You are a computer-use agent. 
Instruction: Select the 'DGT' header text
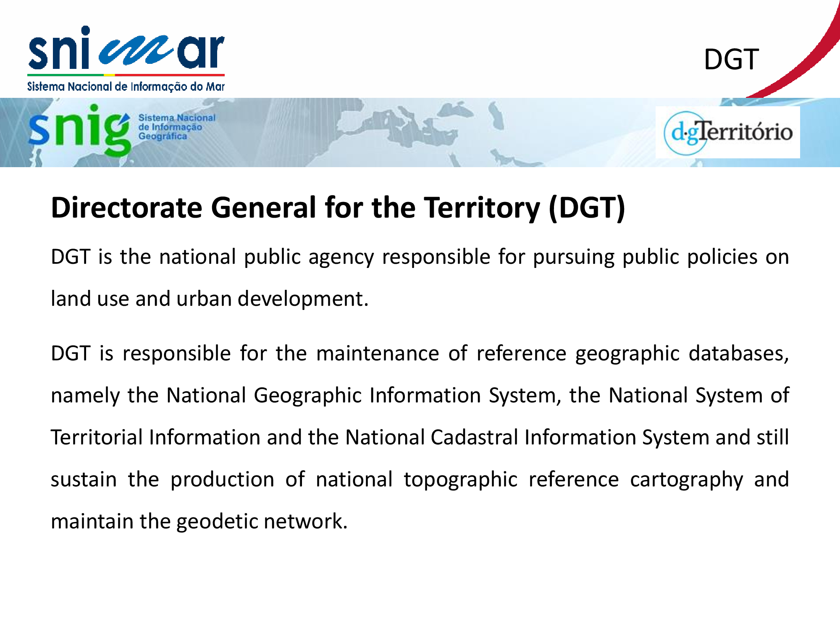[731, 59]
